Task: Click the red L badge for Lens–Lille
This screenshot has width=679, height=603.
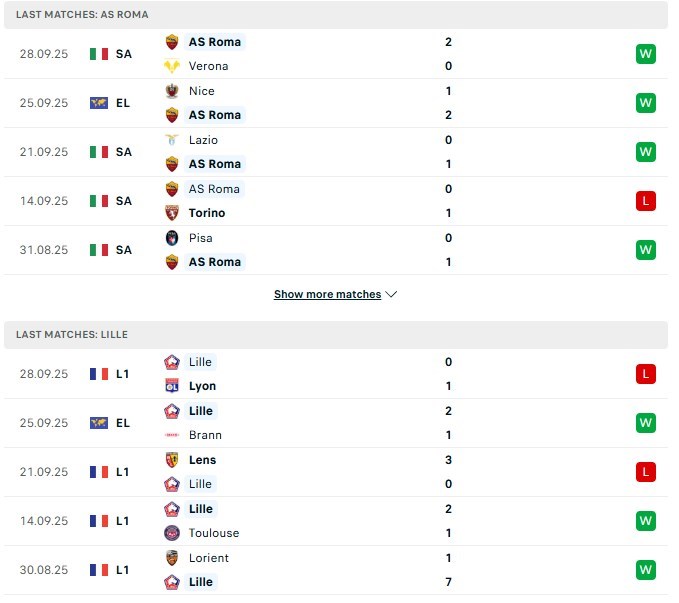Action: pos(645,472)
